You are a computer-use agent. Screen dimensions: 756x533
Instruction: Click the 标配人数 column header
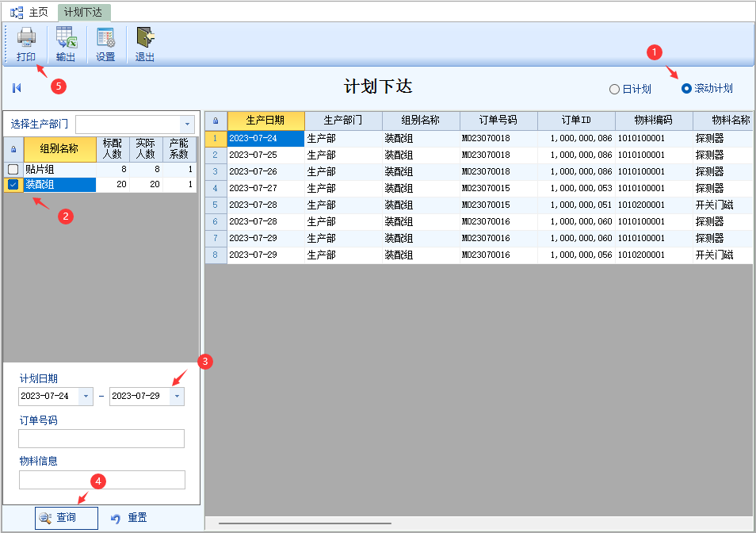point(113,149)
